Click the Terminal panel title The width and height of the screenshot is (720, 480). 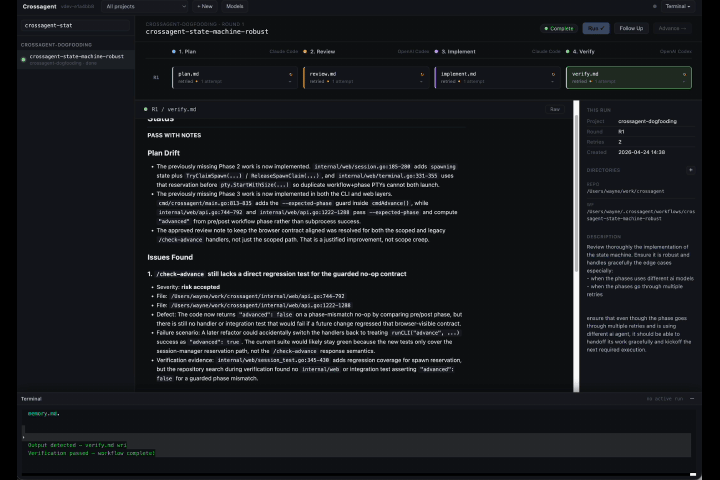31,399
